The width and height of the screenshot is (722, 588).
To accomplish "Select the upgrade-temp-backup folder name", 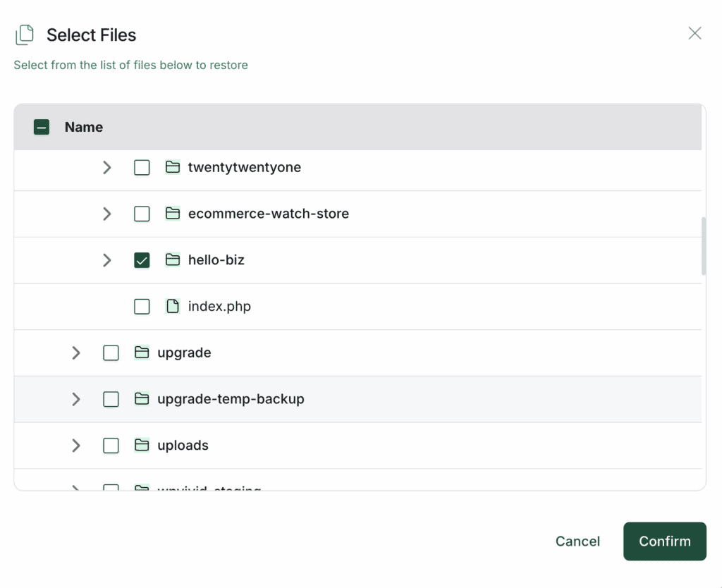I will (x=231, y=399).
